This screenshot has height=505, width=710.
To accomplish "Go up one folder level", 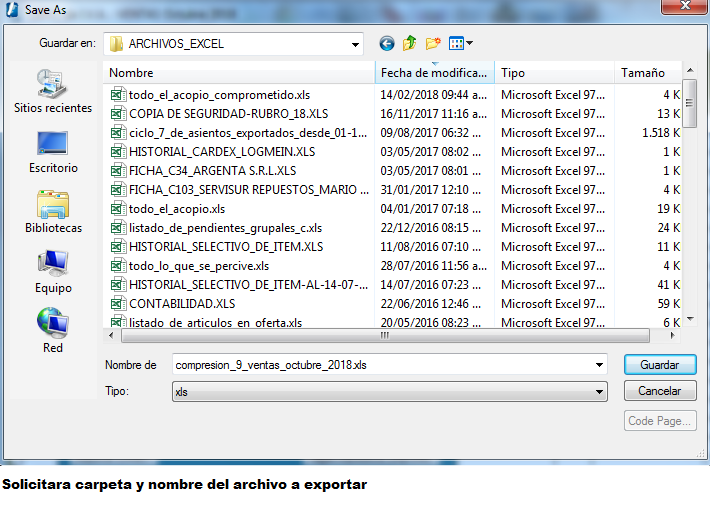I will (410, 43).
